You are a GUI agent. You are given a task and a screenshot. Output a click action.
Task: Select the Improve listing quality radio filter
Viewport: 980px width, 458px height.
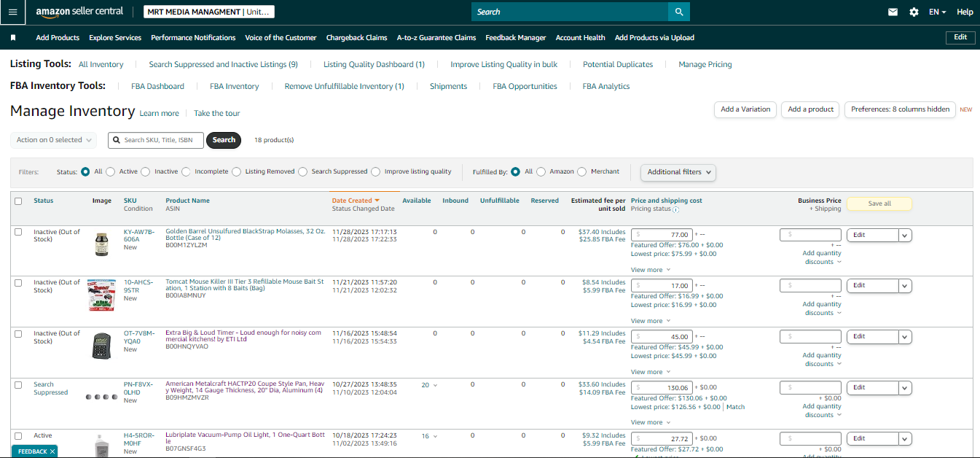pyautogui.click(x=375, y=172)
